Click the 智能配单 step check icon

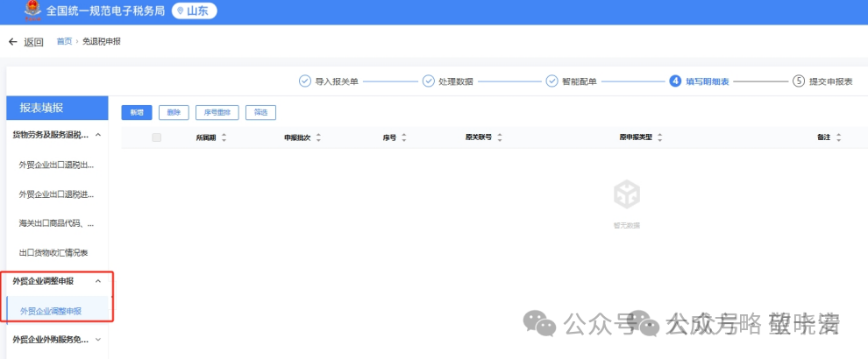pos(551,81)
